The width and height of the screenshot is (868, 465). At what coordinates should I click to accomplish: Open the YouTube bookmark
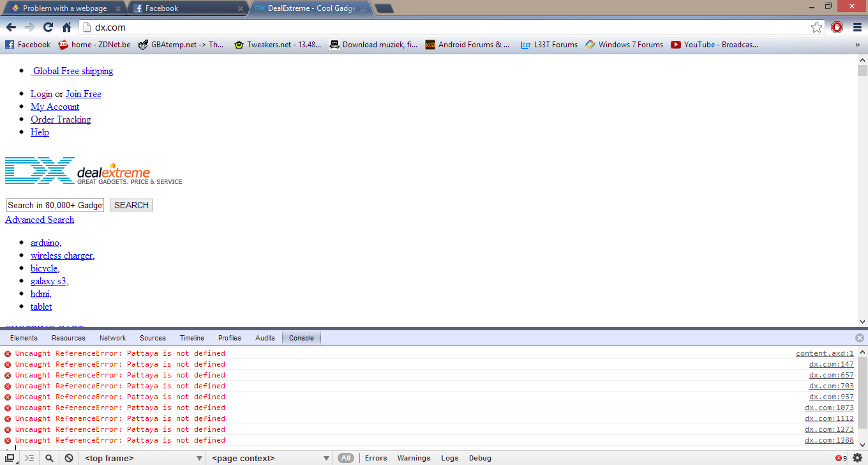[x=714, y=45]
